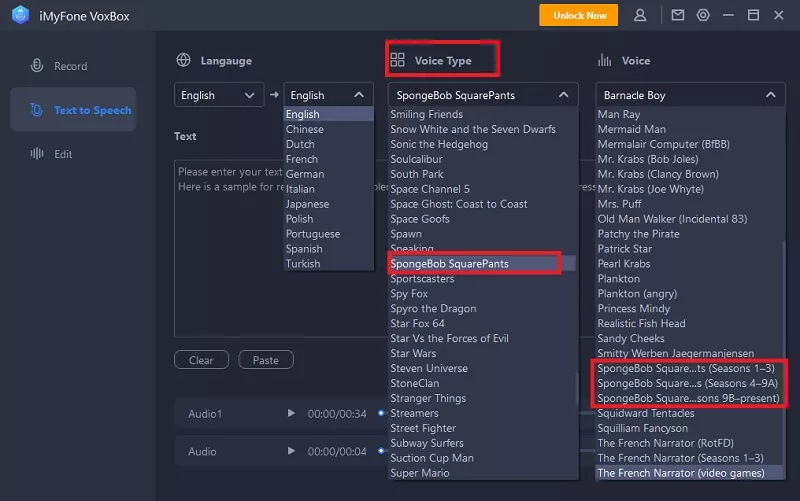Click the Unlock Now button
The image size is (800, 501).
click(579, 15)
